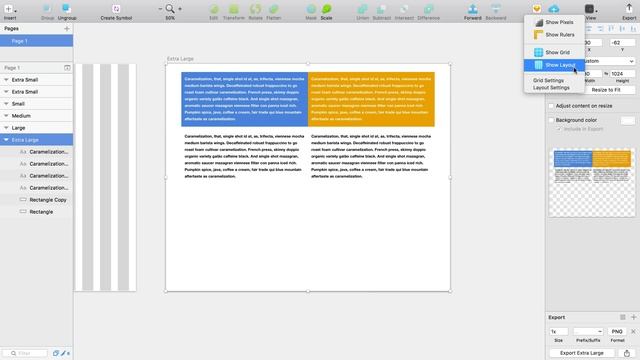Click the Cloud upload icon
The height and width of the screenshot is (360, 640).
(554, 9)
